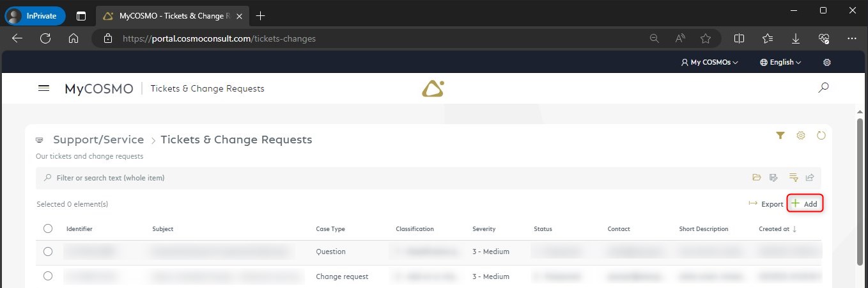Open the English language dropdown
The height and width of the screenshot is (288, 868).
780,63
